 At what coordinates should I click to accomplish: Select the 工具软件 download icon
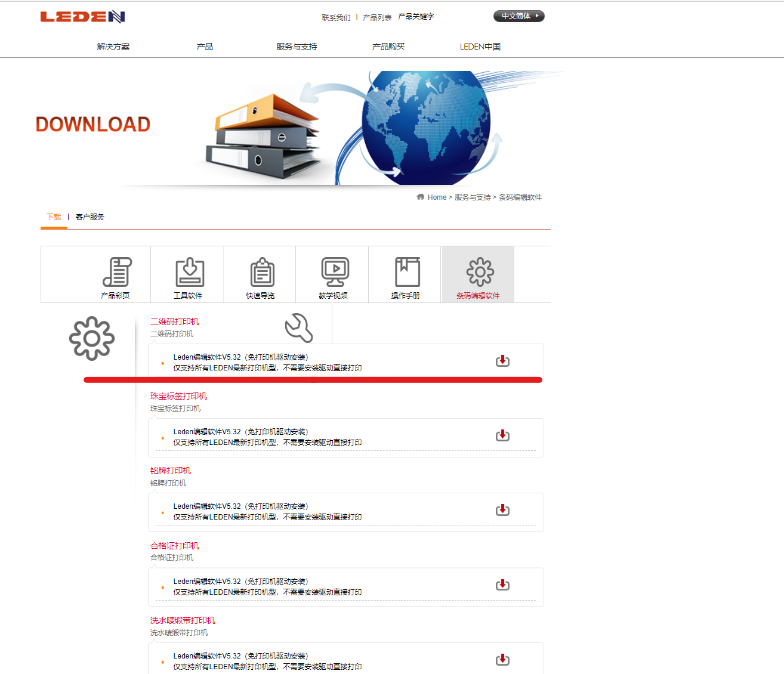[x=190, y=273]
